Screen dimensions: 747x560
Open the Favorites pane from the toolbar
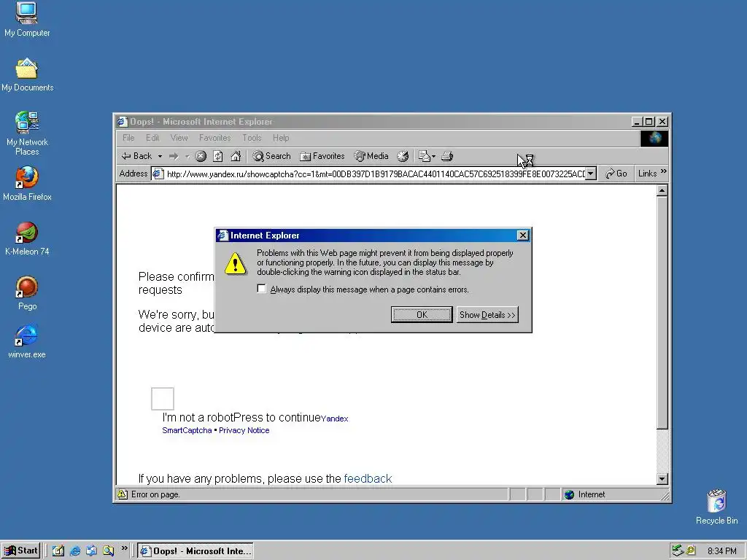click(x=322, y=156)
